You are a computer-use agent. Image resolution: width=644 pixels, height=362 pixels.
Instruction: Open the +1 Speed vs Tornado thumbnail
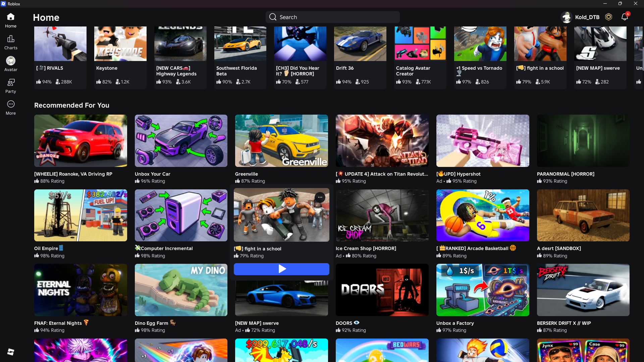coord(480,44)
